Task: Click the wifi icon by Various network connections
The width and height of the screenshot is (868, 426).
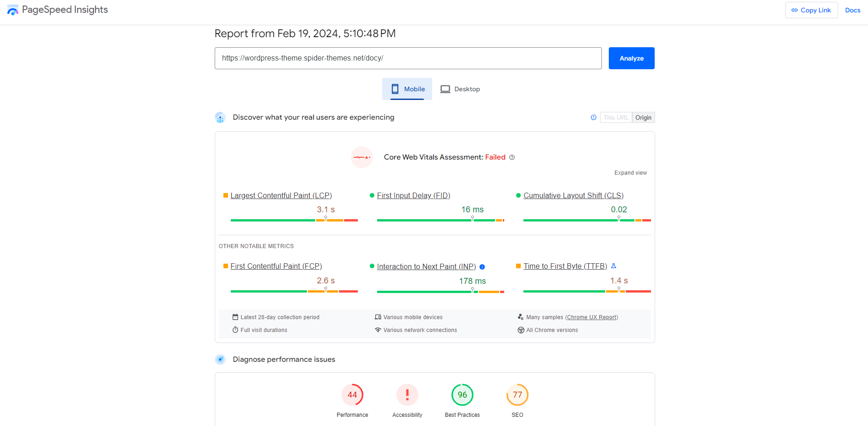Action: 378,330
